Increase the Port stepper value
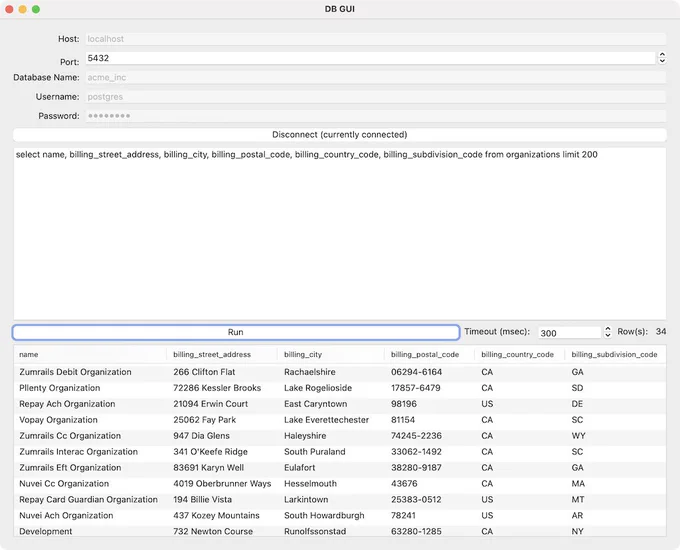Image resolution: width=680 pixels, height=550 pixels. [662, 55]
